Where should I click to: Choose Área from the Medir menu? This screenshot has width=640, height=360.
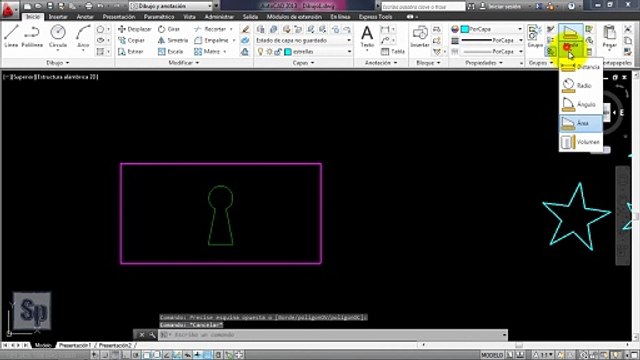coord(580,123)
